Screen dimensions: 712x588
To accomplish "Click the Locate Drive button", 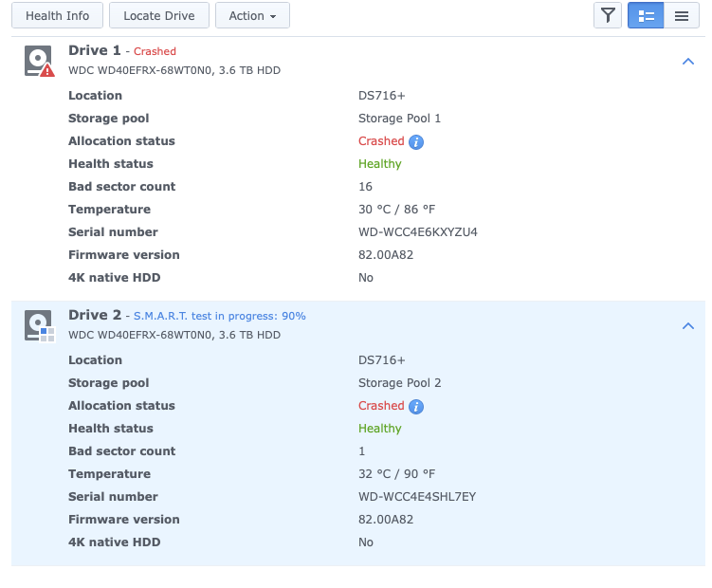I will (159, 15).
